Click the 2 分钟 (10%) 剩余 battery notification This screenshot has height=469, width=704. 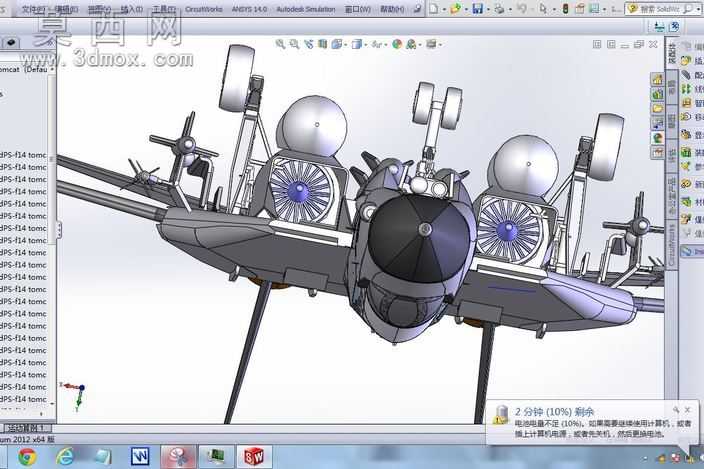click(554, 412)
